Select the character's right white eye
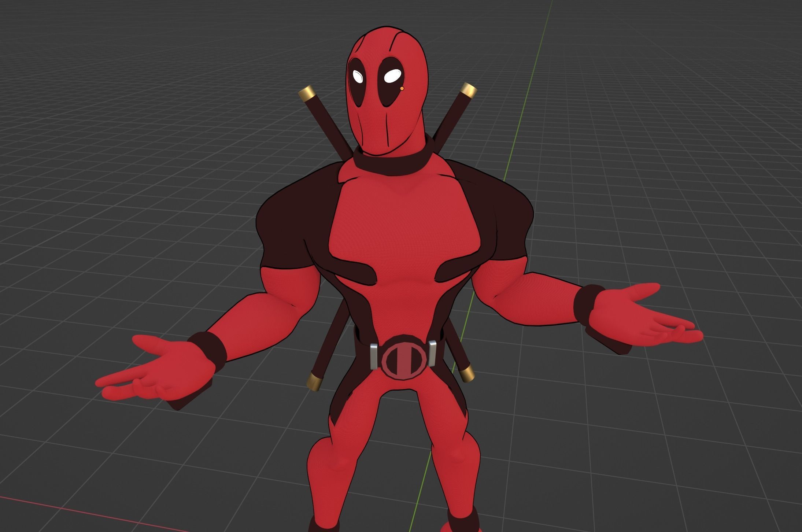The height and width of the screenshot is (532, 802). pos(392,76)
